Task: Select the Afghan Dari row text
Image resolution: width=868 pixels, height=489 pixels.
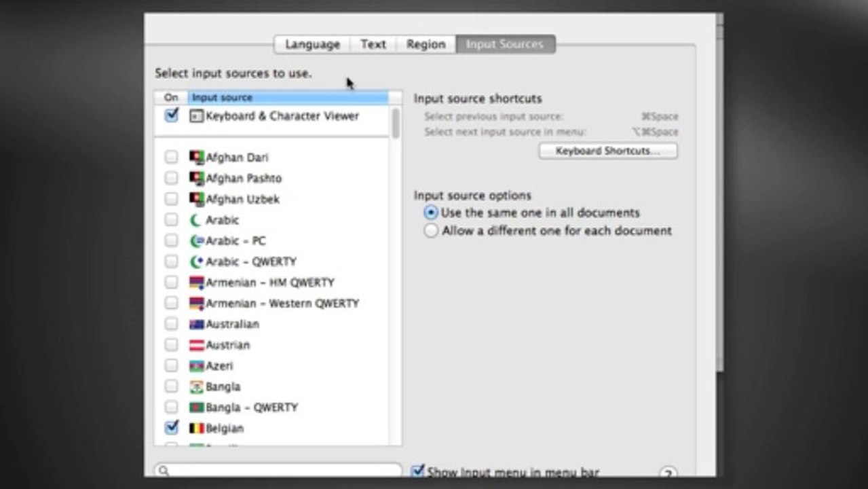Action: pyautogui.click(x=238, y=158)
